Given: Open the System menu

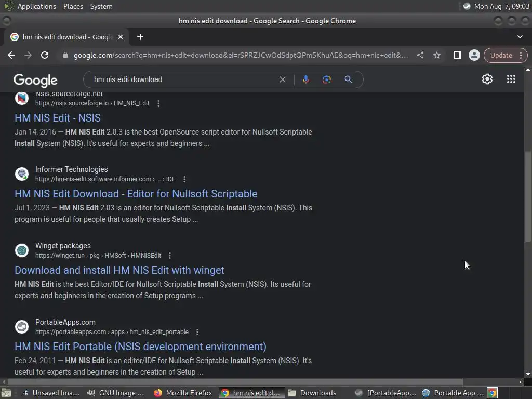Looking at the screenshot, I should pos(101,6).
